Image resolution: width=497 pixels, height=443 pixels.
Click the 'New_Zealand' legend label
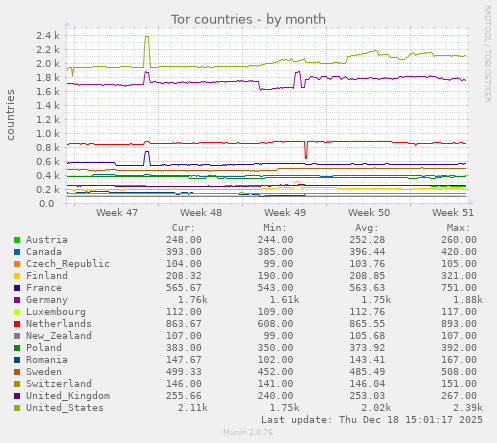(x=59, y=336)
